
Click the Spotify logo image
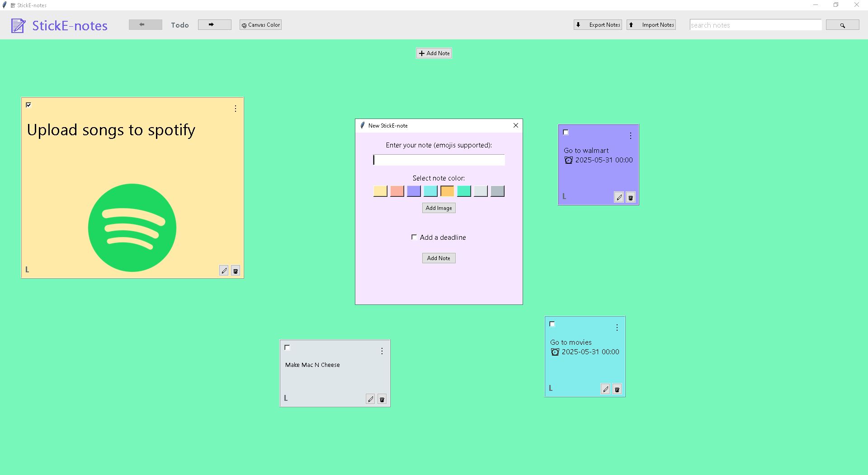(132, 228)
